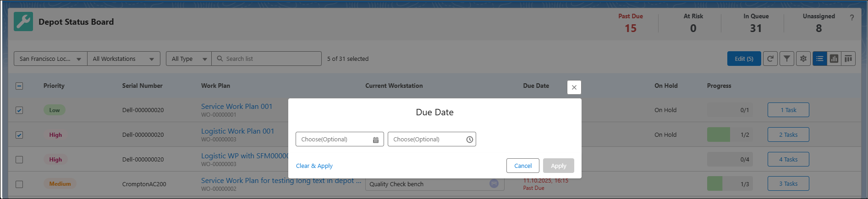868x199 pixels.
Task: Open the San Francisco location dropdown
Action: pyautogui.click(x=50, y=59)
